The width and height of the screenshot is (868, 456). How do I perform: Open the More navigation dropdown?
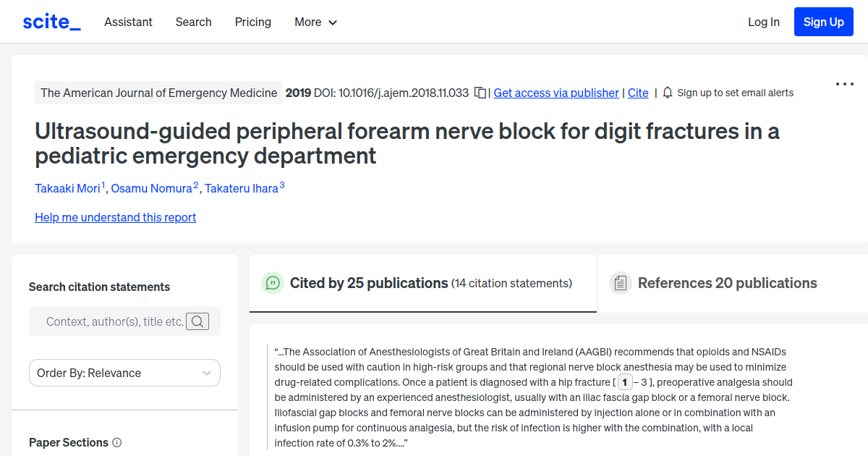coord(315,22)
